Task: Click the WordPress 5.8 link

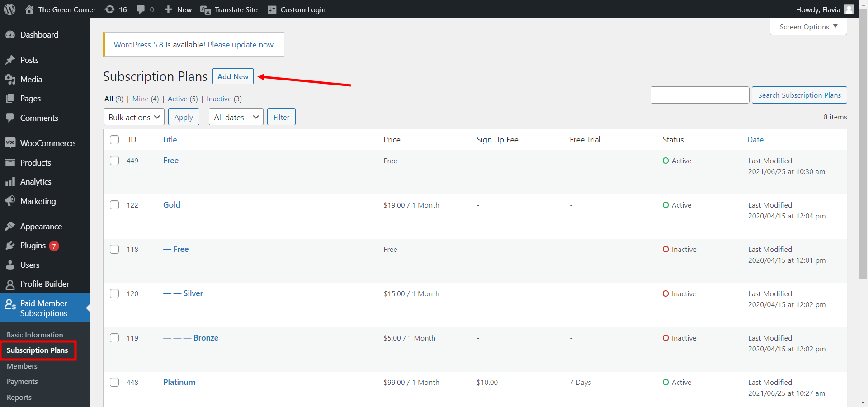Action: 138,45
